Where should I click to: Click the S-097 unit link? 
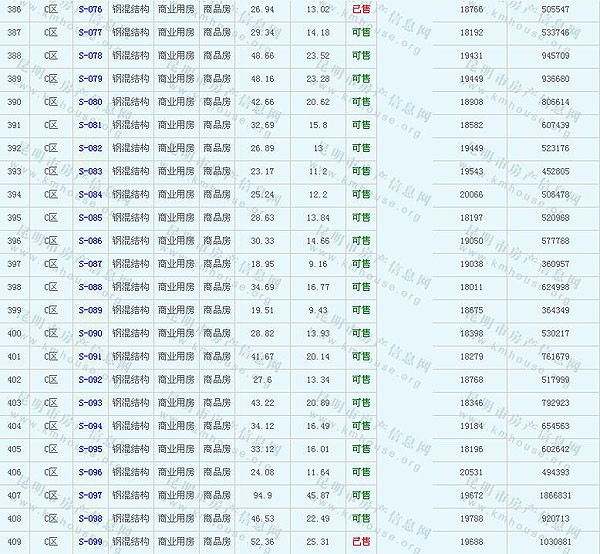click(90, 496)
